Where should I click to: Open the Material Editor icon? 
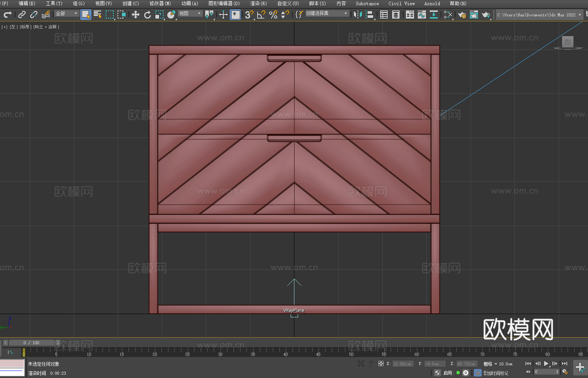click(x=448, y=14)
